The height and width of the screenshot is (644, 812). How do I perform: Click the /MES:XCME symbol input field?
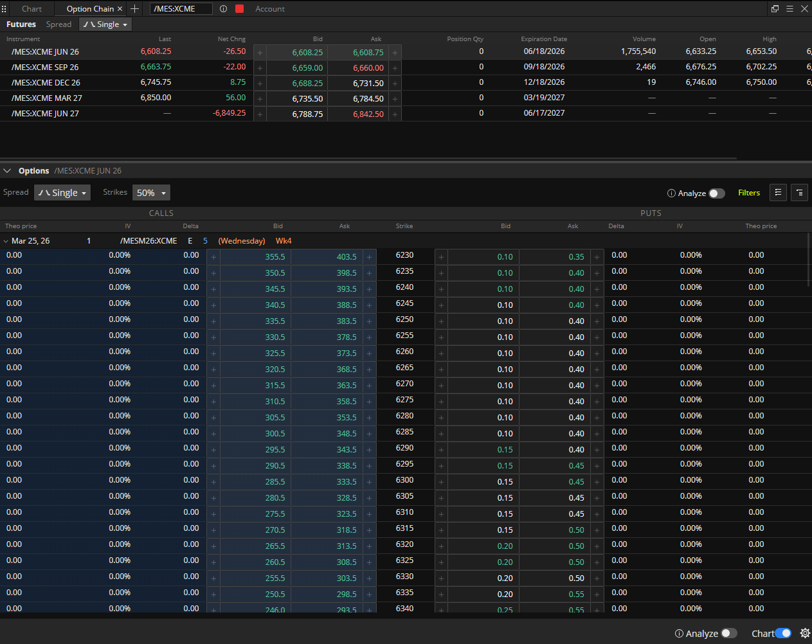click(x=181, y=9)
